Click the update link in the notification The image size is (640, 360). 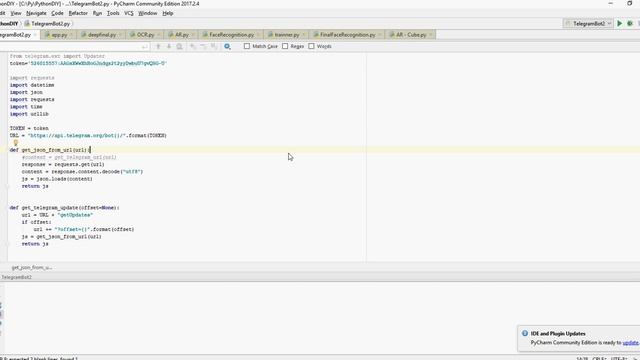pyautogui.click(x=630, y=343)
